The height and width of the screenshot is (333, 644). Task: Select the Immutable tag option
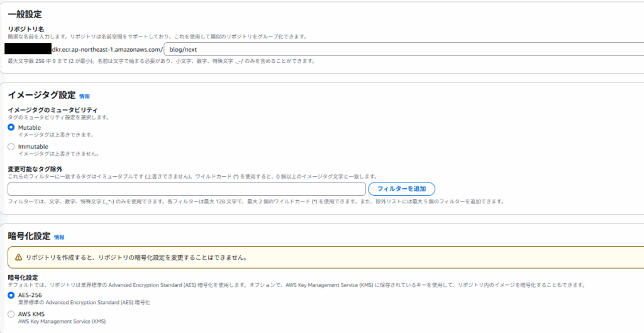11,147
